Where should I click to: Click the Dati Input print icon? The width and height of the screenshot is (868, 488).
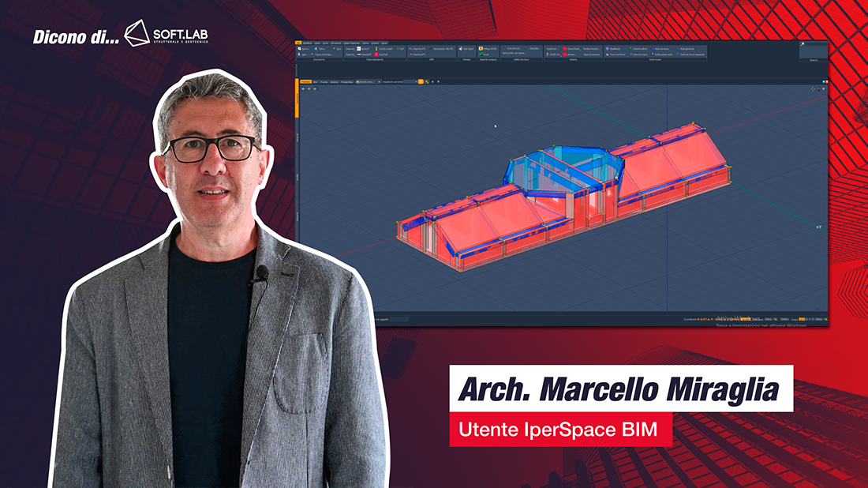[460, 48]
